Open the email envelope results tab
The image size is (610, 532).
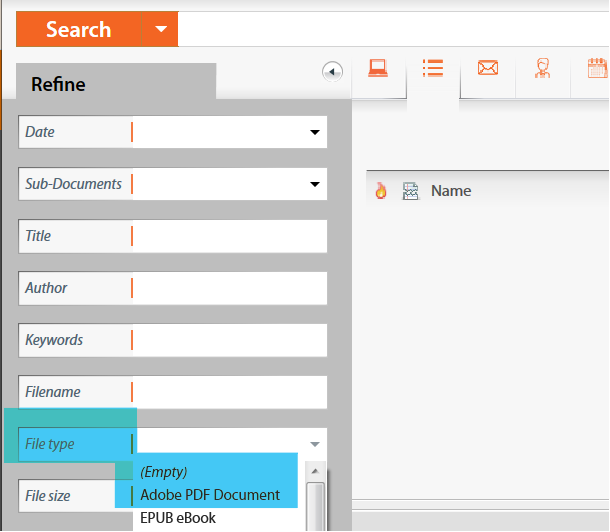pyautogui.click(x=488, y=68)
